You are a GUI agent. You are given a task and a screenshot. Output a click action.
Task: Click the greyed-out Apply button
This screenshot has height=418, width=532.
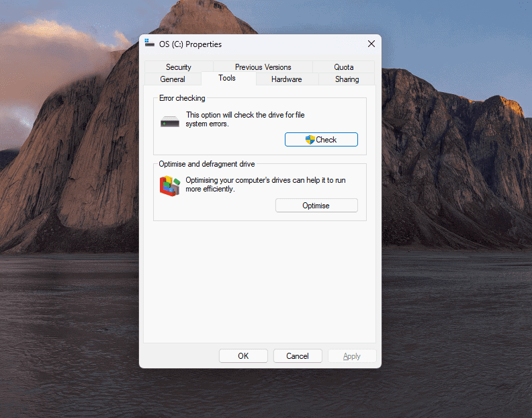click(x=352, y=356)
